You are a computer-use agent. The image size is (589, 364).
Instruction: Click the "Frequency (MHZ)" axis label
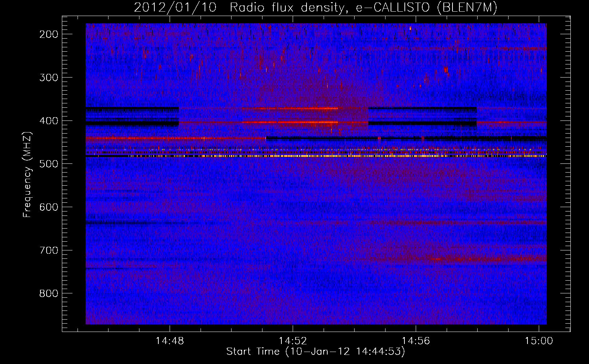point(27,174)
